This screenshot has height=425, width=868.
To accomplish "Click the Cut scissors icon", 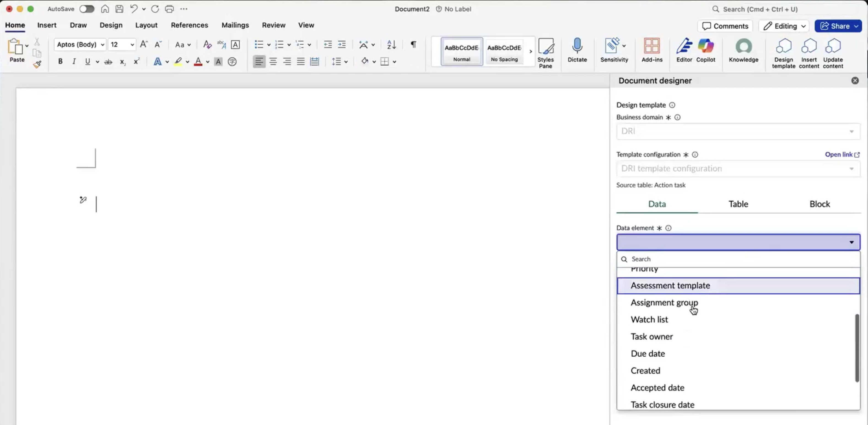I will coord(37,42).
